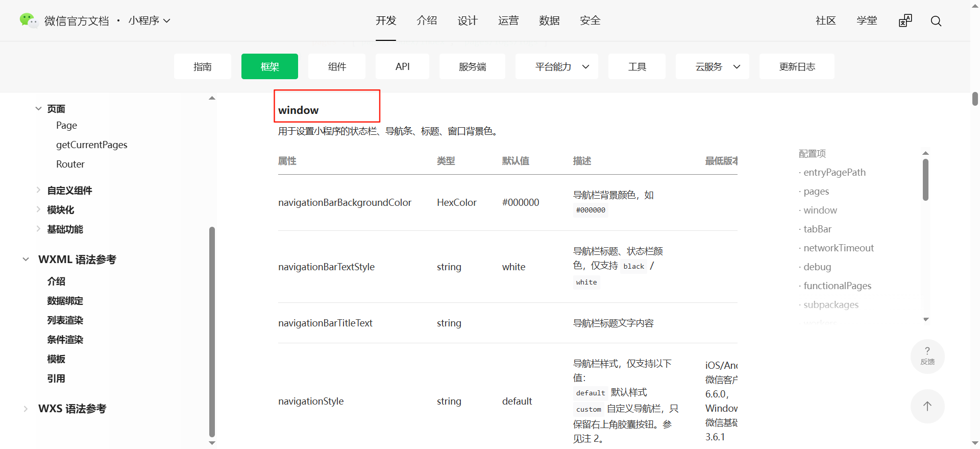
Task: Open the Page sidebar item
Action: 66,125
